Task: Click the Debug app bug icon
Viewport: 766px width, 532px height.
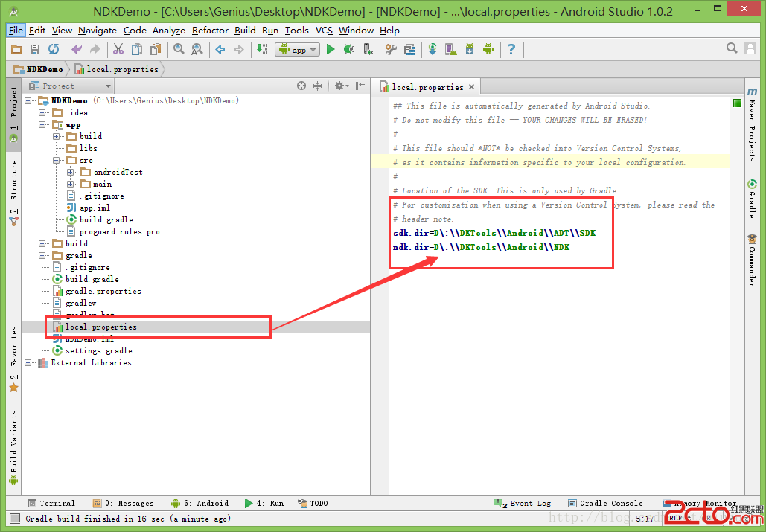Action: [x=348, y=49]
